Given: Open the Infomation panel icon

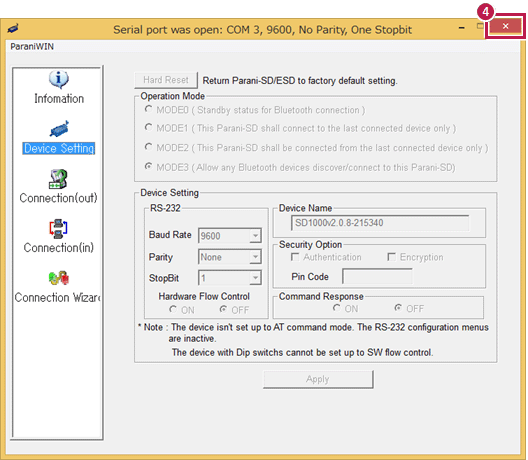Looking at the screenshot, I should pos(59,79).
